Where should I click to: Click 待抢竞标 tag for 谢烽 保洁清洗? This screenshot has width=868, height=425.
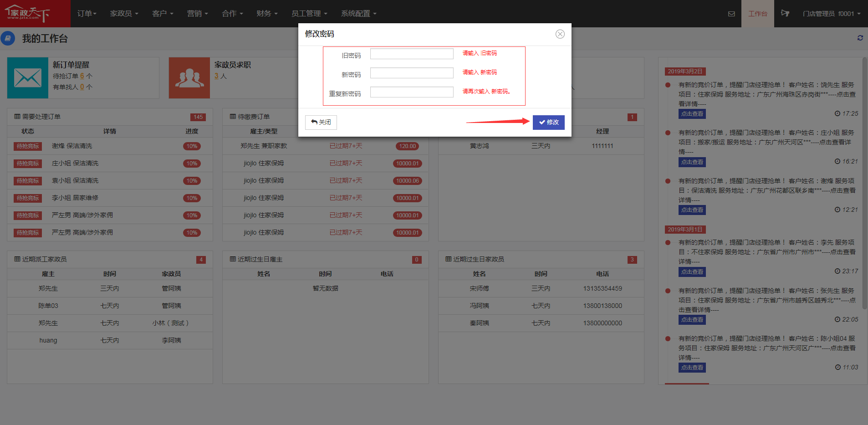(28, 146)
